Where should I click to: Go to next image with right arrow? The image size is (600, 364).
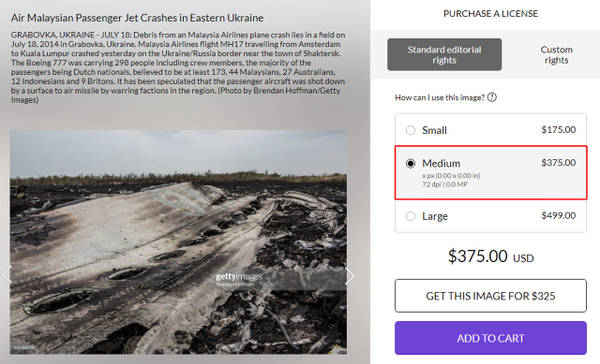(350, 276)
